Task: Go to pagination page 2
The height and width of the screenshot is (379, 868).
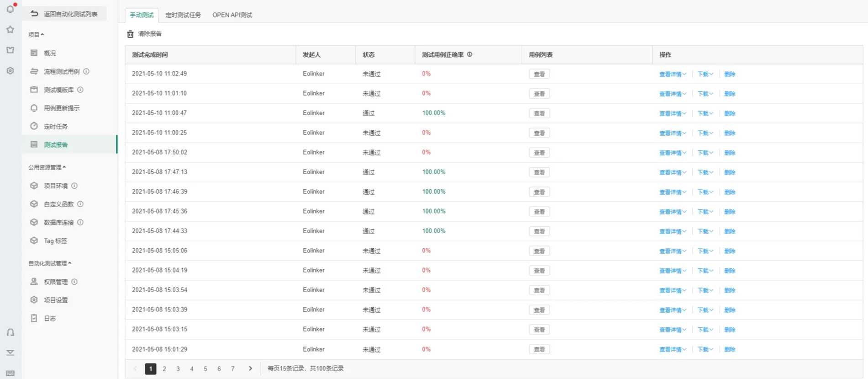Action: coord(164,369)
